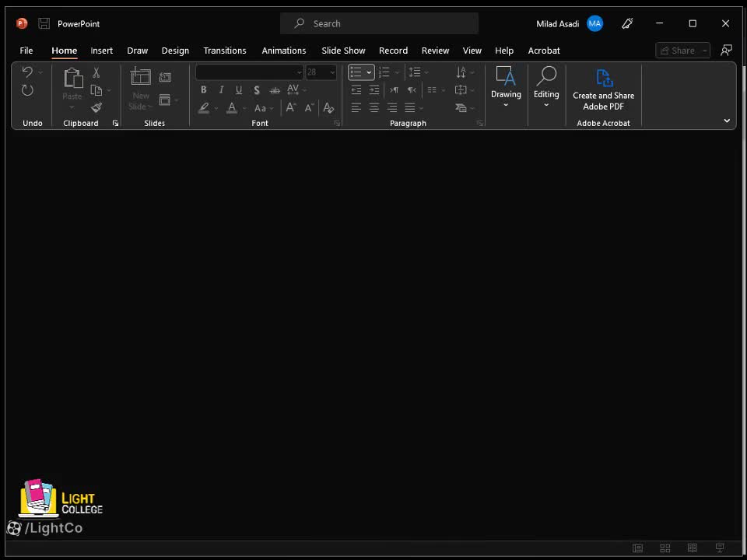This screenshot has height=560, width=747.
Task: Collapse the ribbon using the chevron
Action: 727,121
